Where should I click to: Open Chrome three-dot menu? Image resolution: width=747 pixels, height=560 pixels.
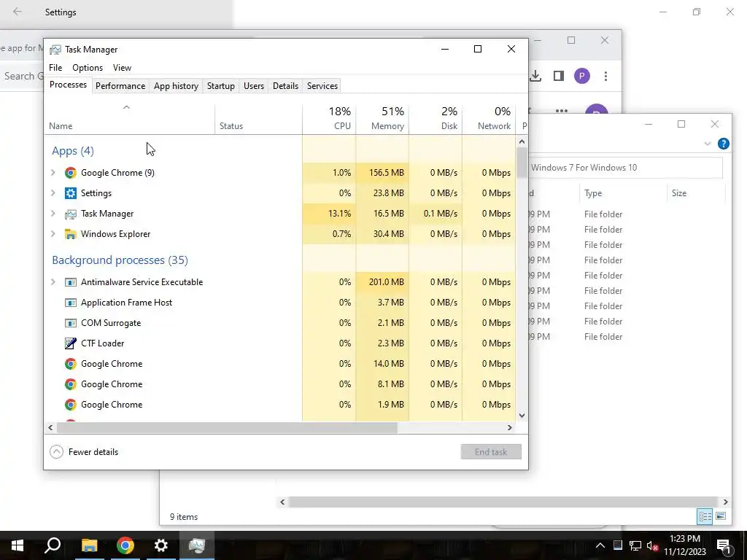pyautogui.click(x=605, y=76)
